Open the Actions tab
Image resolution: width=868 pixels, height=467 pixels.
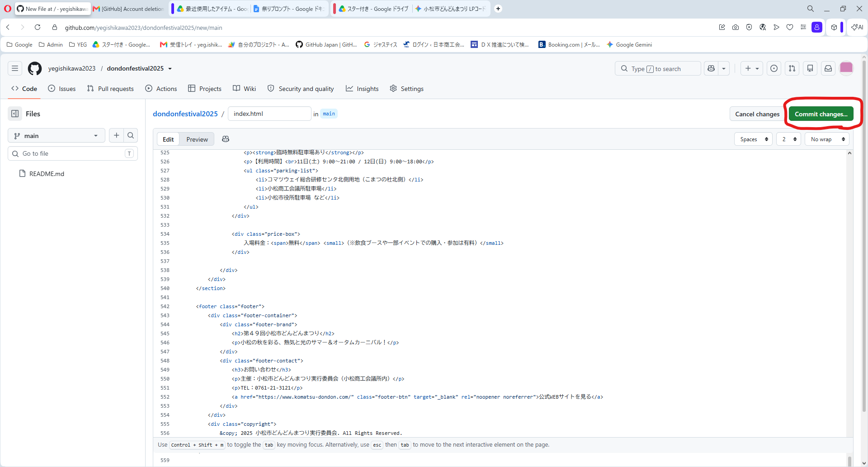pyautogui.click(x=161, y=89)
